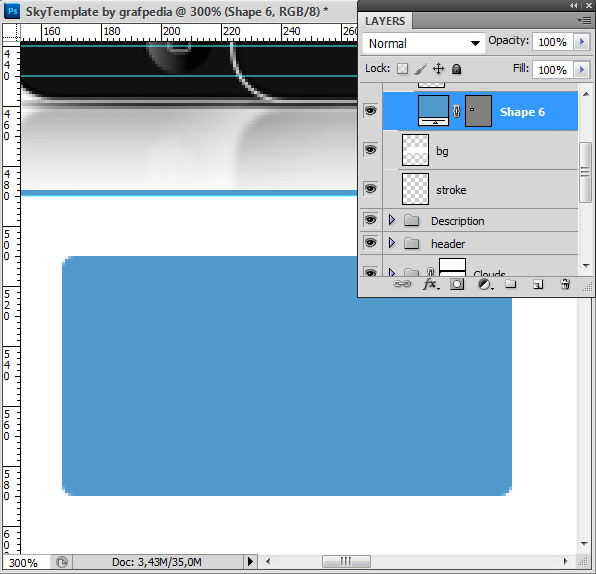This screenshot has height=574, width=596.
Task: Select the Shape 6 vector mask thumbnail
Action: pyautogui.click(x=478, y=111)
